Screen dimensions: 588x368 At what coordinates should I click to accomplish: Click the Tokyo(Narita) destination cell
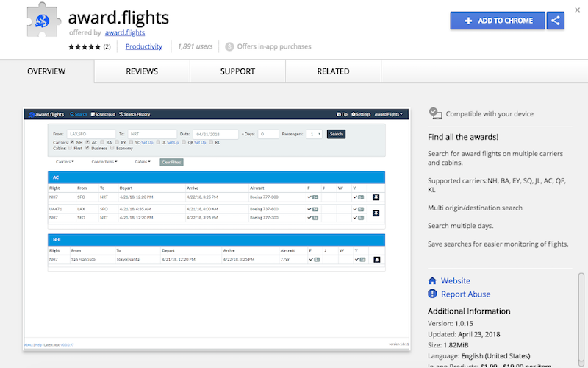129,260
